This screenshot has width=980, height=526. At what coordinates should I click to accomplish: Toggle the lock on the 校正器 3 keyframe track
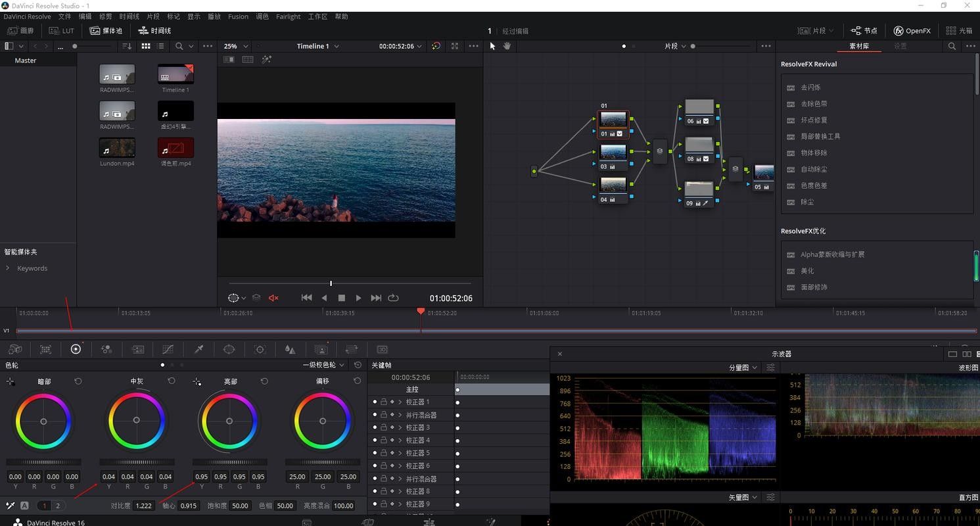(x=383, y=427)
